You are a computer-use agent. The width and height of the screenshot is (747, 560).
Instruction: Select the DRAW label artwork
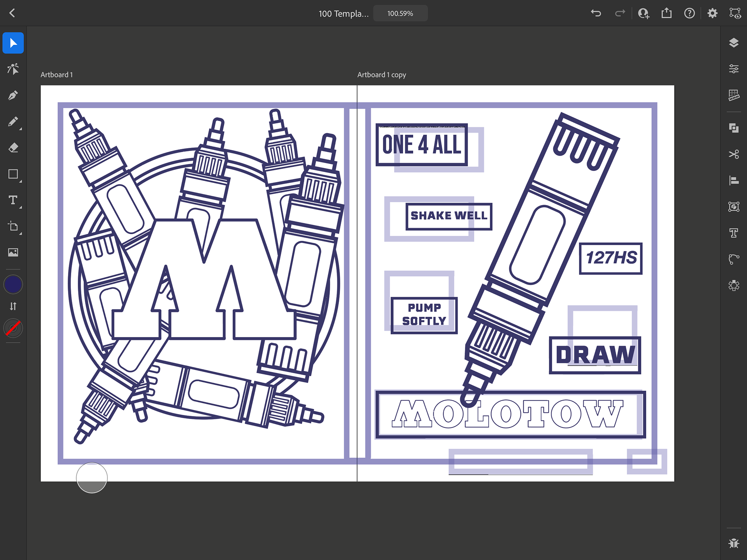click(x=595, y=355)
